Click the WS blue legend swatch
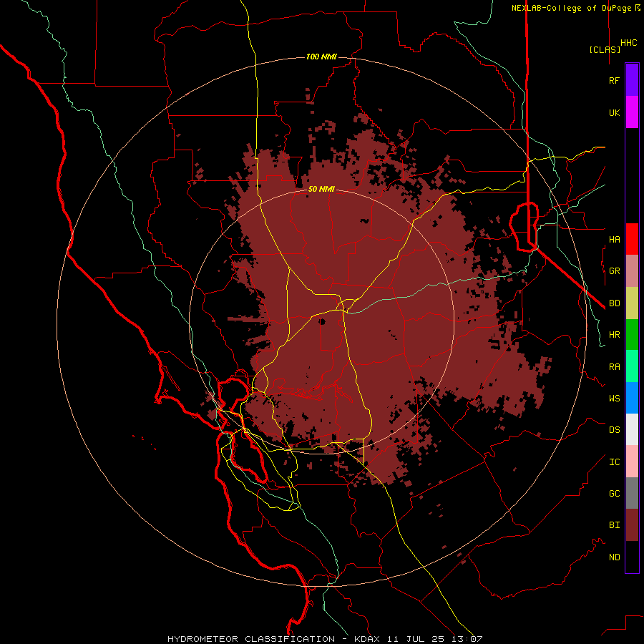The image size is (644, 644). click(x=632, y=398)
